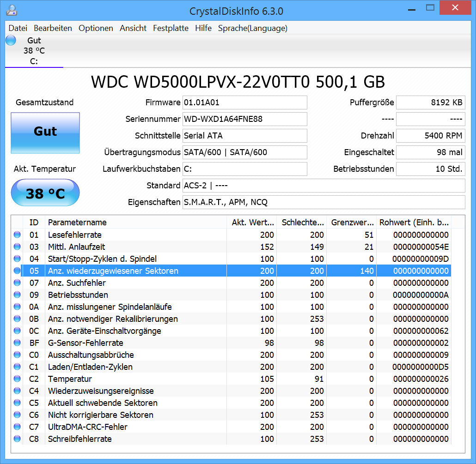Click the Puffergröße value 8192 KB
The image size is (476, 464).
click(430, 102)
